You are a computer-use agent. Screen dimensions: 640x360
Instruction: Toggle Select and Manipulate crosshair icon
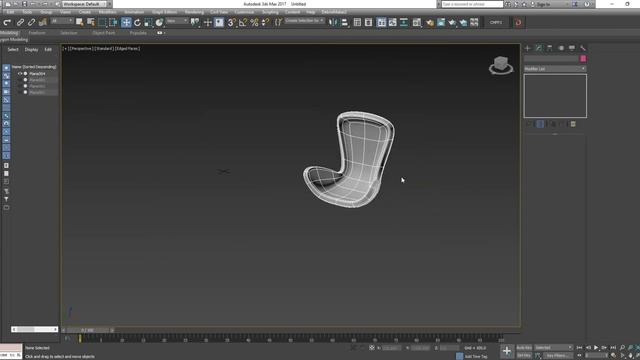pos(208,22)
